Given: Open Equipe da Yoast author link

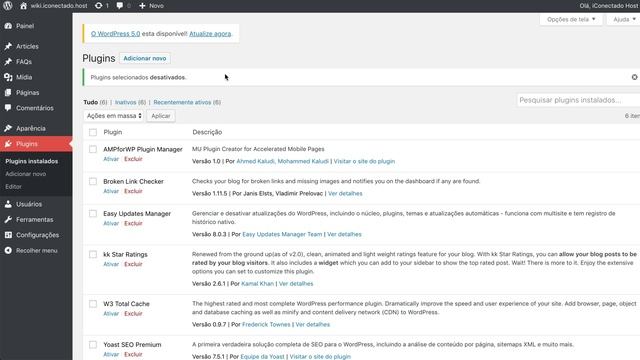Looking at the screenshot, I should click(262, 357).
